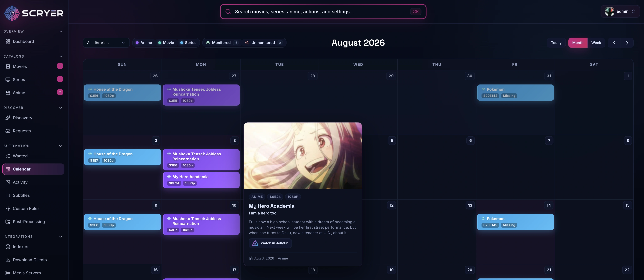The image size is (644, 280).
Task: Click the Requests inbox icon
Action: (8, 131)
